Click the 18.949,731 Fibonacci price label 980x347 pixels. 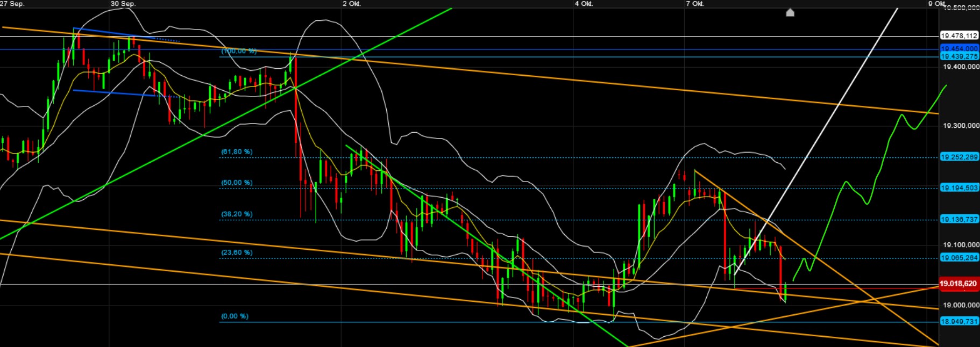pos(959,321)
